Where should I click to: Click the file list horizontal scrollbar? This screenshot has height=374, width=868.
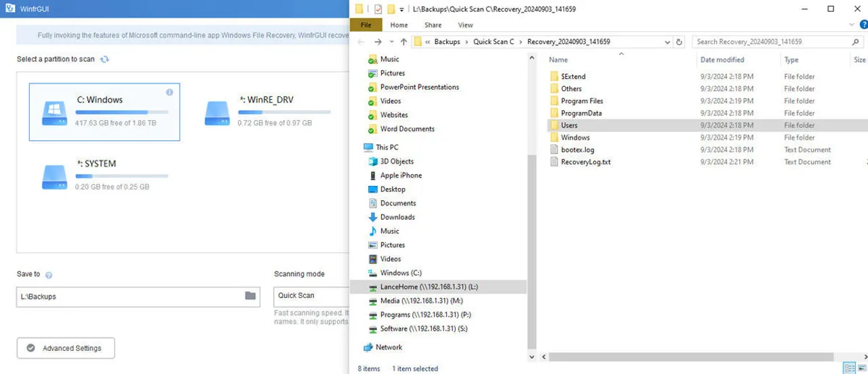692,356
